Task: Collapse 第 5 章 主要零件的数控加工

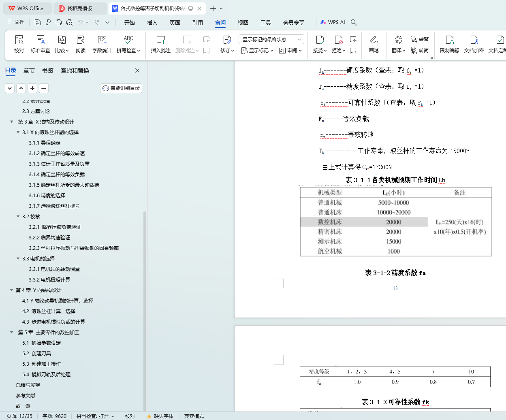Action: [12, 332]
